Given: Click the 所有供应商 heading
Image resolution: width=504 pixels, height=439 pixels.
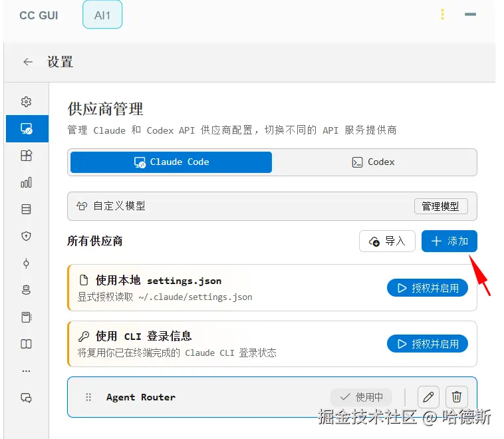Looking at the screenshot, I should click(x=95, y=241).
